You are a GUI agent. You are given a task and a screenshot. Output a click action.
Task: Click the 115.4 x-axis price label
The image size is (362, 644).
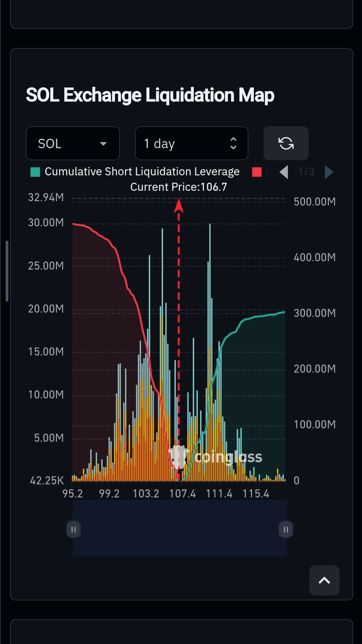point(256,493)
